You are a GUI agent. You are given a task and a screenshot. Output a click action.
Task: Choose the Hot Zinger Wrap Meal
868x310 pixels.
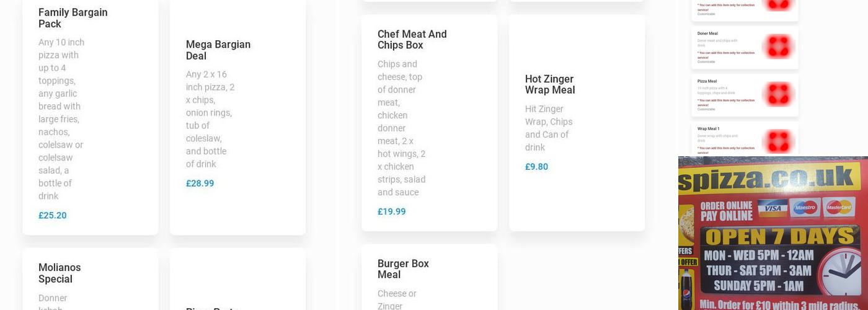click(x=550, y=85)
